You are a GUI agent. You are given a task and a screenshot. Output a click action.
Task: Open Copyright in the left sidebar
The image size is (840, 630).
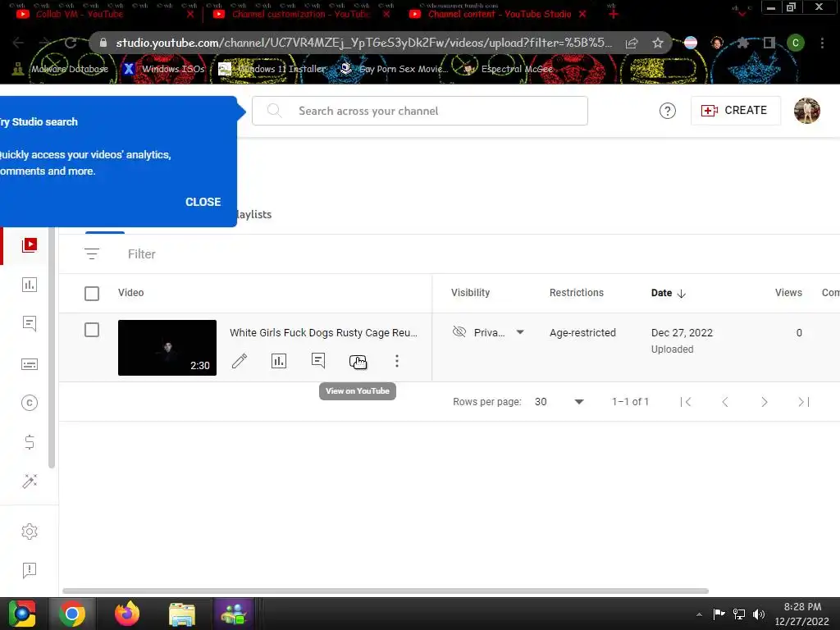coord(30,403)
